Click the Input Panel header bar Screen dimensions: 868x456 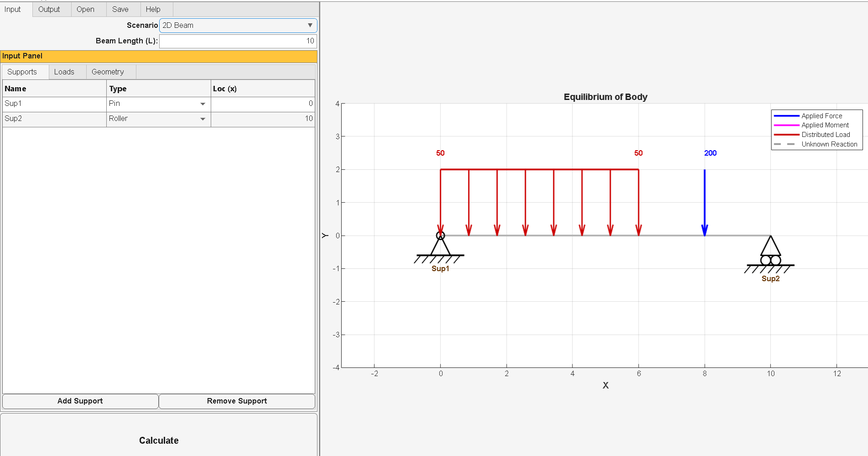tap(159, 56)
